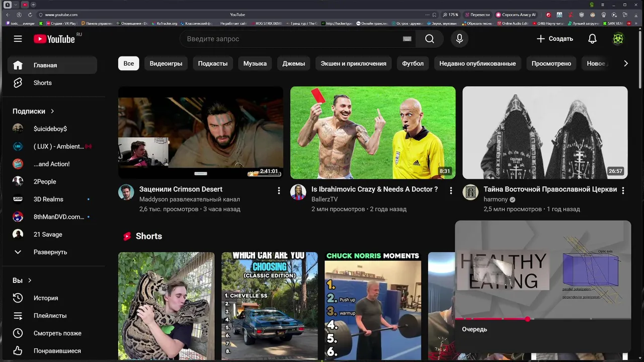
Task: Open Shorts in the sidebar
Action: pos(52,83)
